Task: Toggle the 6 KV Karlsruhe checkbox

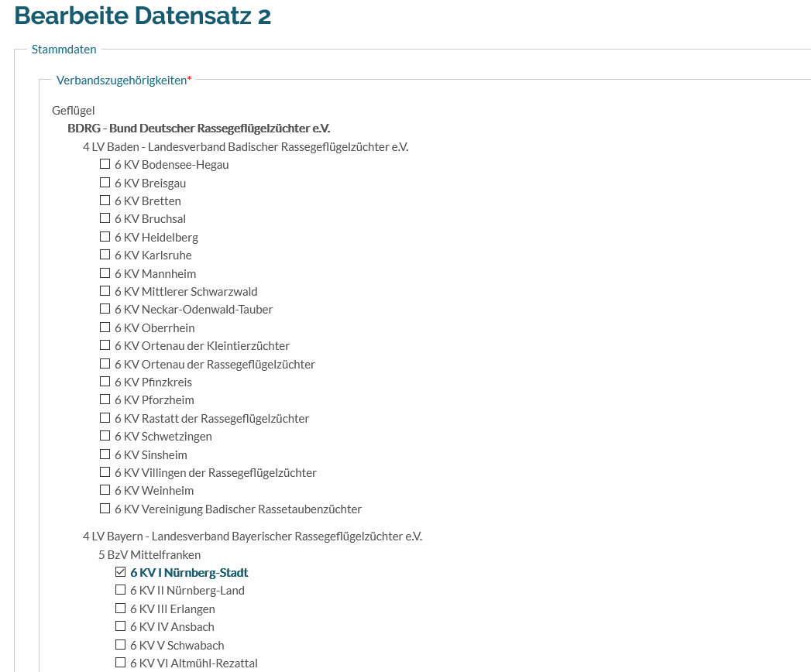Action: point(105,255)
